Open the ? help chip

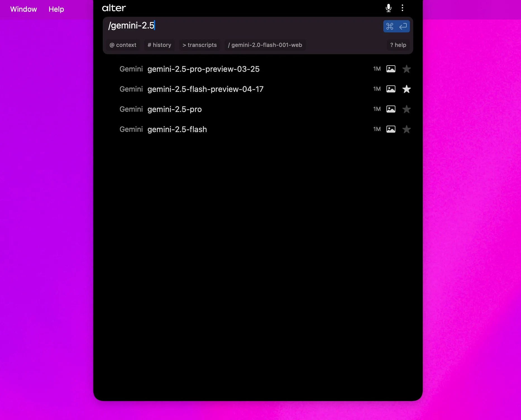398,45
